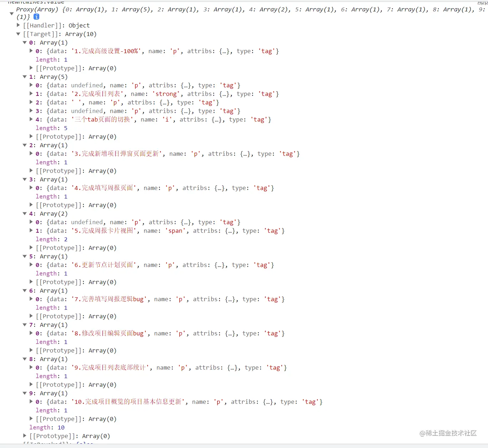Viewport: 488px width, 448px height.
Task: Expand row 2 with blank ' ' data
Action: click(x=31, y=102)
